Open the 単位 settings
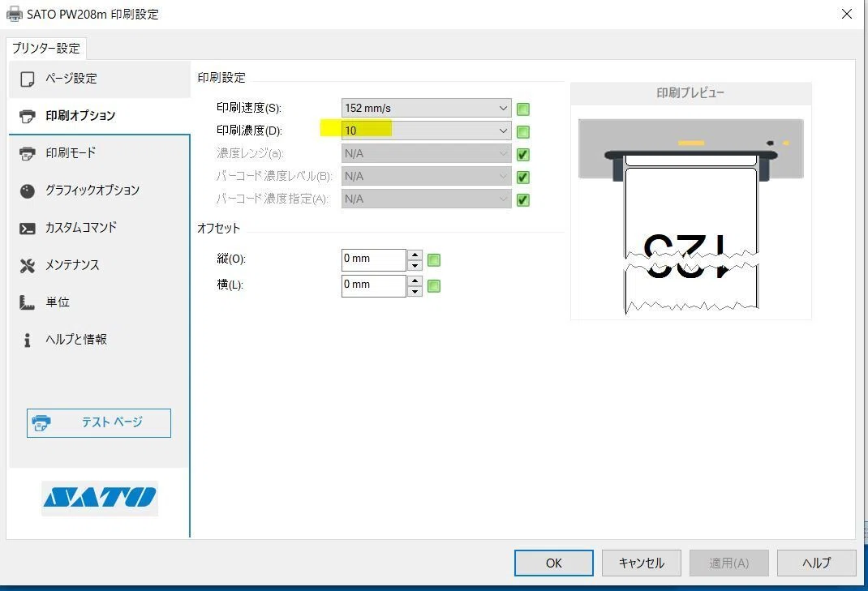Screen dimensions: 868x591 click(x=100, y=302)
